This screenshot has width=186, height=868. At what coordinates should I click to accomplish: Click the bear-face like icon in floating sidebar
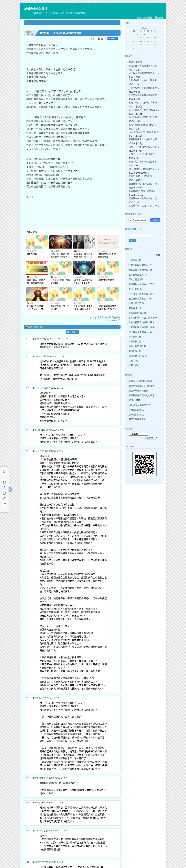click(4, 482)
